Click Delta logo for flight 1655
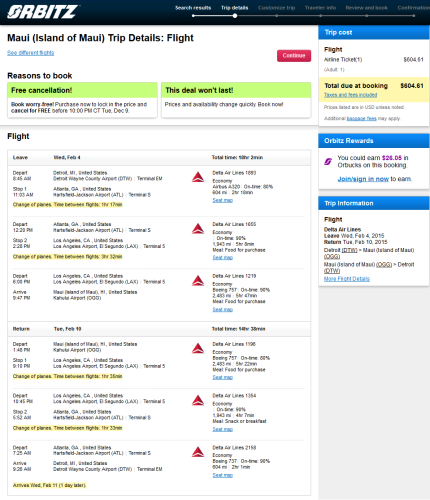430x500 pixels. pos(198,229)
